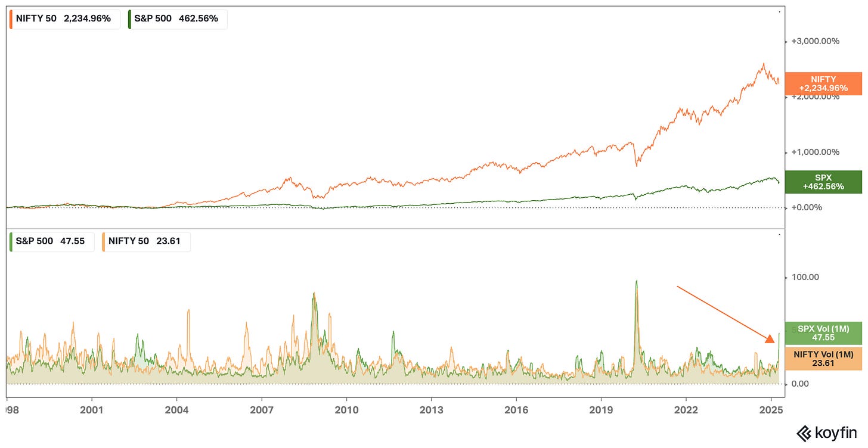Click the orange color bar in NIFTY 50 legend
Image resolution: width=868 pixels, height=448 pixels.
pos(11,18)
